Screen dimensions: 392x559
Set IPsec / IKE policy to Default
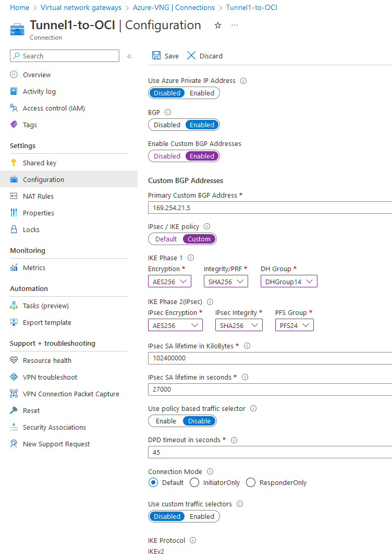pyautogui.click(x=166, y=239)
